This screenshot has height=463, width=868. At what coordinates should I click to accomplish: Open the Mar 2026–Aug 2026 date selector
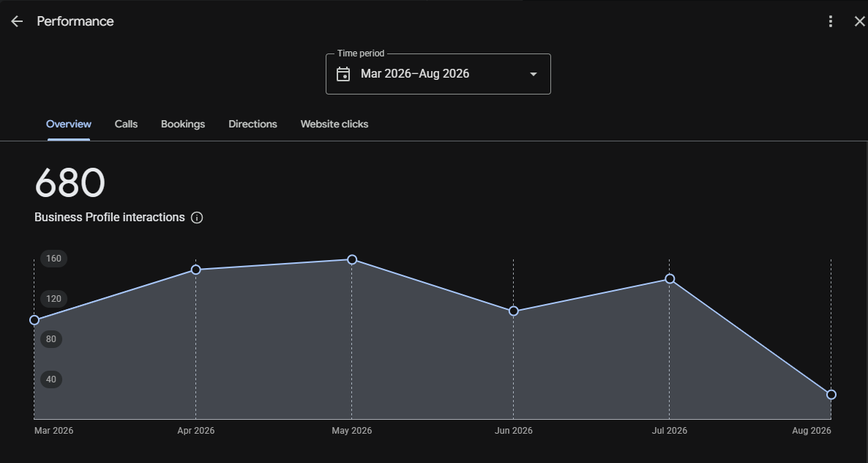coord(438,74)
